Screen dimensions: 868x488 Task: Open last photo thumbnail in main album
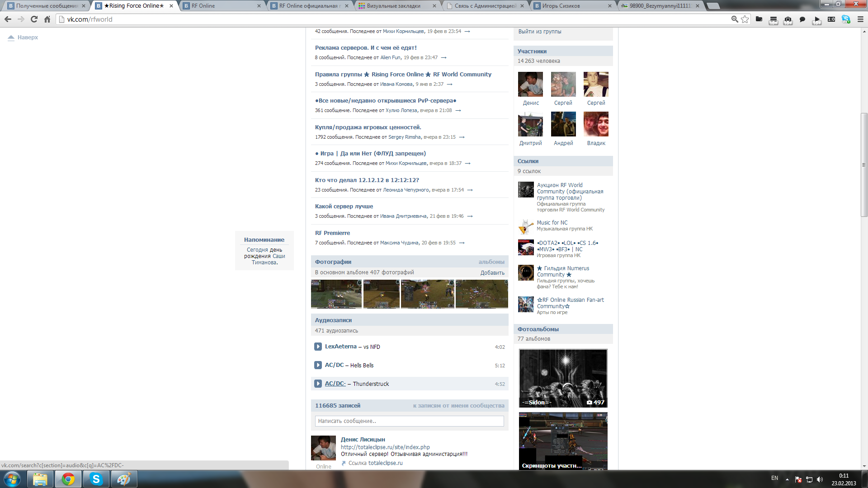point(482,294)
